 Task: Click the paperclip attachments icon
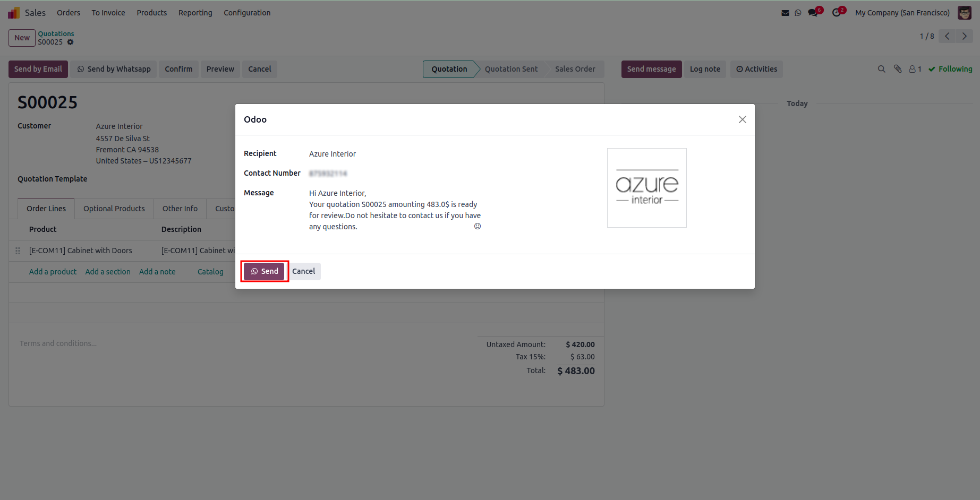pos(898,69)
